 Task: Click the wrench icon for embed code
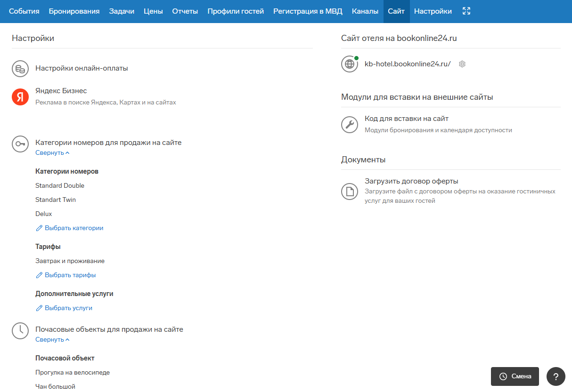[350, 125]
